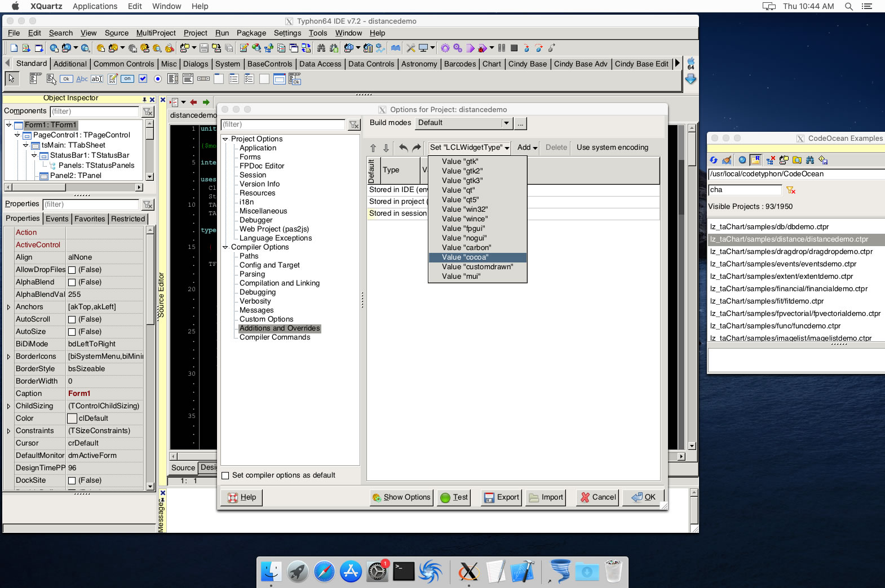Pick the 'Abc' TLabel component in palette
The image size is (885, 588).
(x=82, y=79)
